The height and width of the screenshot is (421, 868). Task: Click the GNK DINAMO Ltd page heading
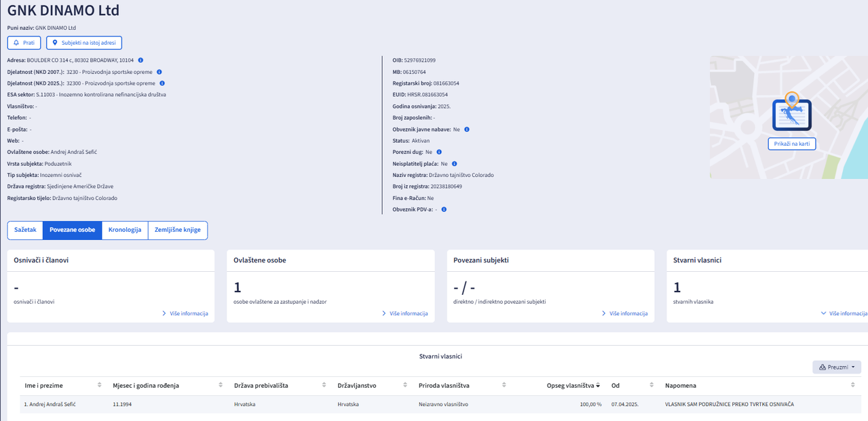click(x=63, y=10)
